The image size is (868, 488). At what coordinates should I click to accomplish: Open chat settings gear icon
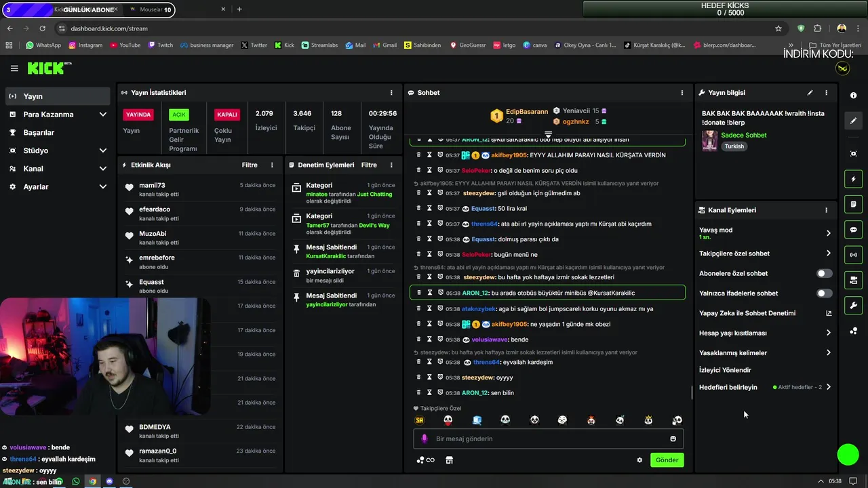pos(639,460)
